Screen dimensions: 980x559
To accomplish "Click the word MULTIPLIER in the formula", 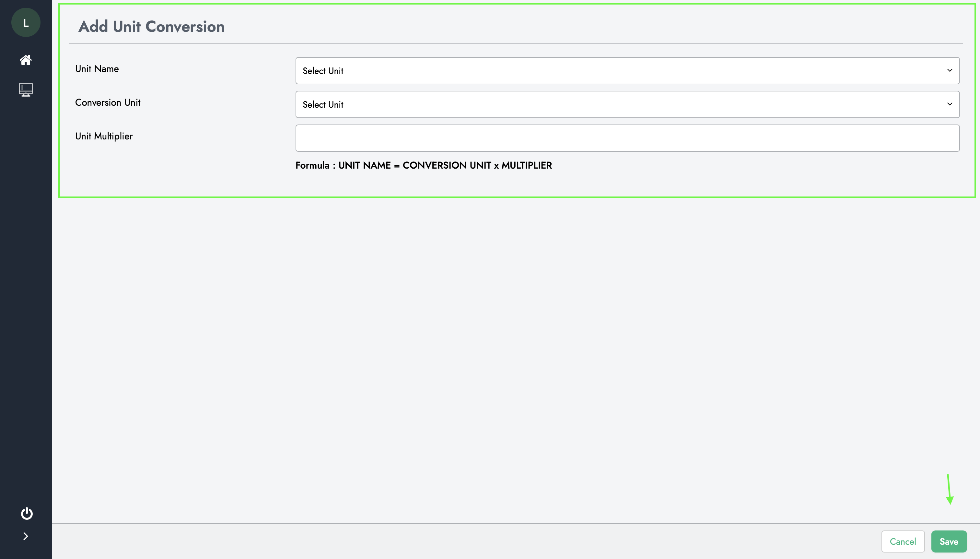I will 526,165.
